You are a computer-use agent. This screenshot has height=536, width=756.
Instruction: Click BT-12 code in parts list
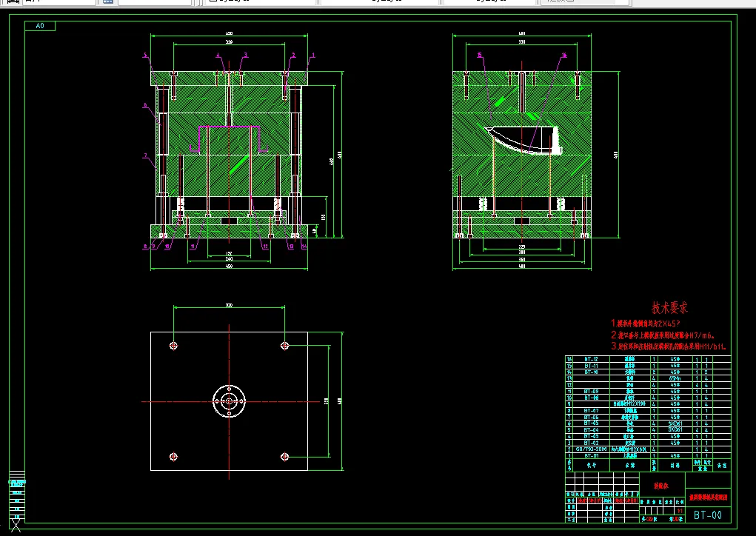point(591,359)
